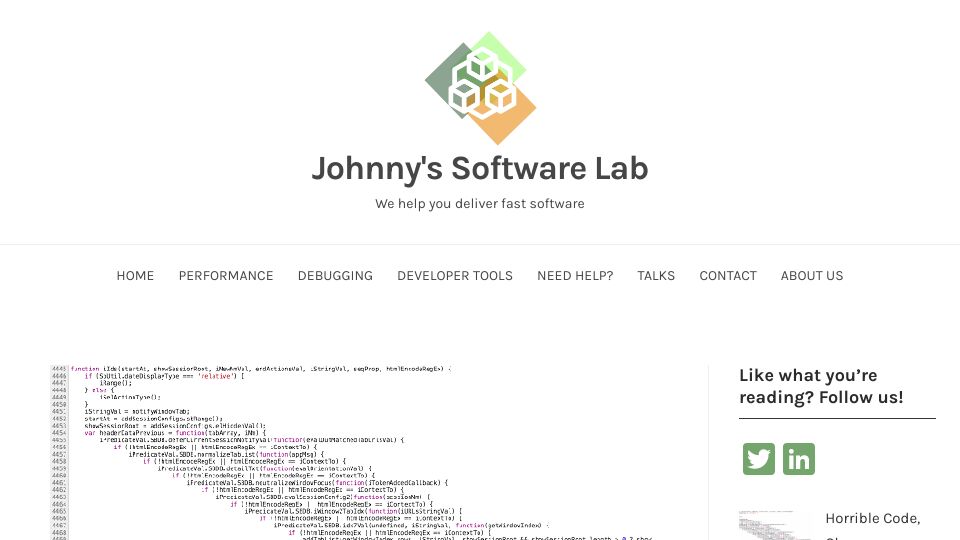Open the sidebar Horrible Code thumbnail
The height and width of the screenshot is (540, 960).
pyautogui.click(x=774, y=525)
